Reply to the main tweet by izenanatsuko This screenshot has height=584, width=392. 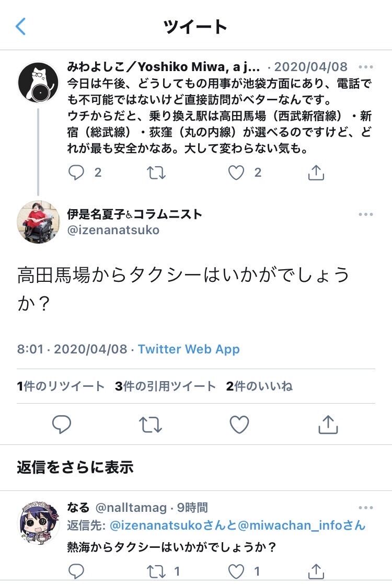(x=62, y=424)
